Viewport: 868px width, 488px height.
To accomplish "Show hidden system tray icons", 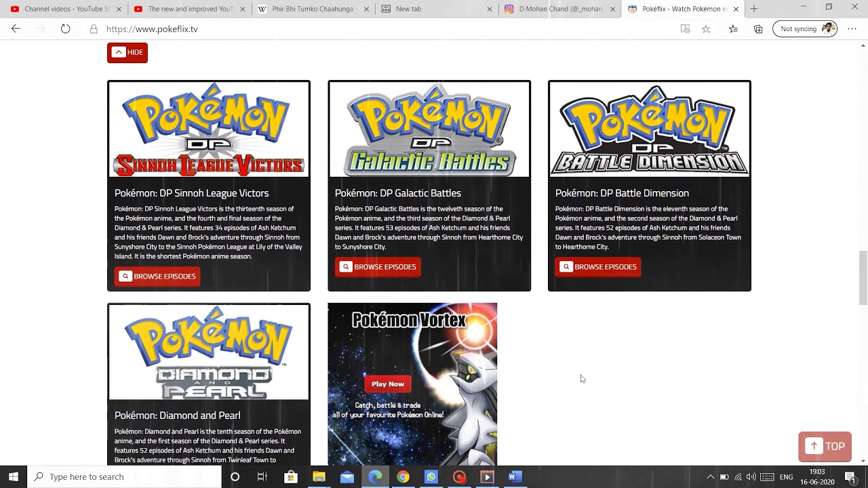I will (710, 476).
